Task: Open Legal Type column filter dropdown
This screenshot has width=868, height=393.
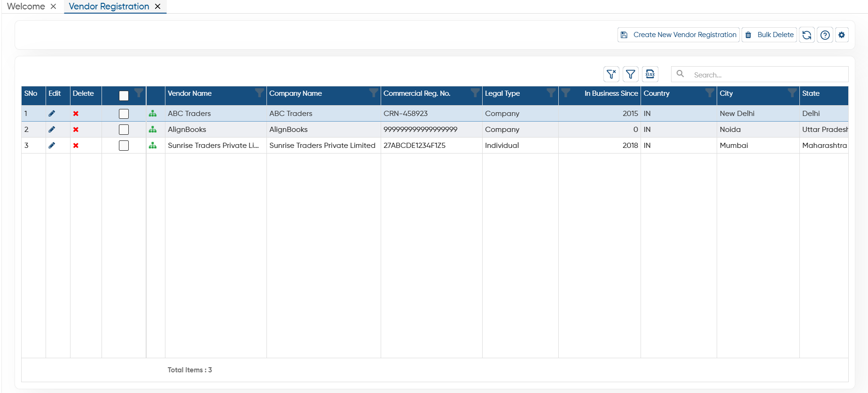Action: [551, 92]
